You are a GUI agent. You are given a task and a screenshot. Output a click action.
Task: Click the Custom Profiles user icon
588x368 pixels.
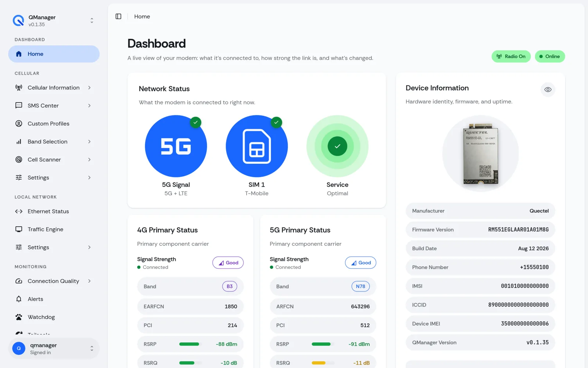(19, 124)
